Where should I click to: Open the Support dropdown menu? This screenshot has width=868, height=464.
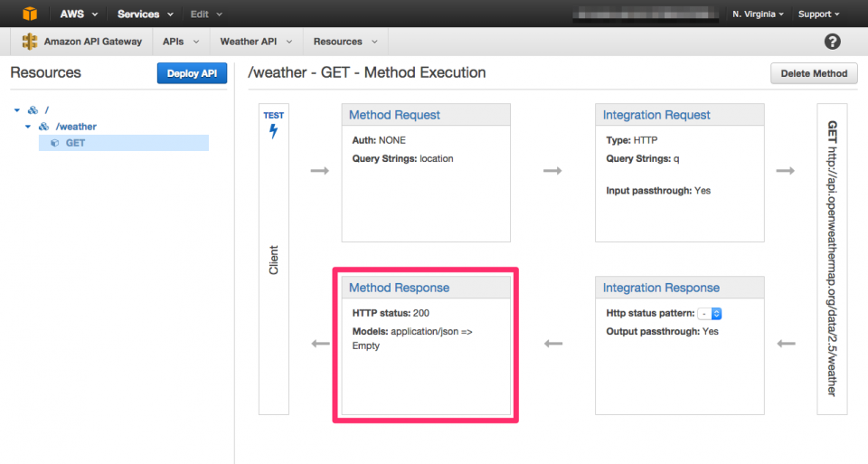(819, 14)
